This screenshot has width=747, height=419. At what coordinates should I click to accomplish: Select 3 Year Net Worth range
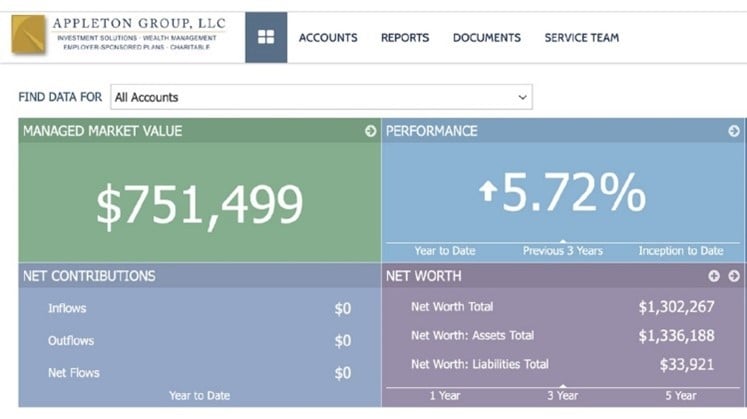coord(563,395)
